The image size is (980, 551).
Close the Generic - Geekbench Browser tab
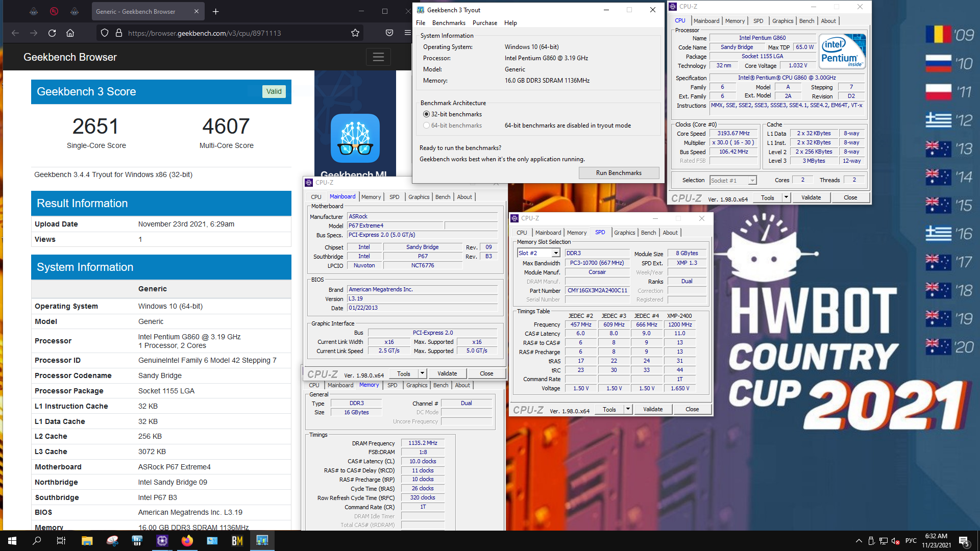[197, 11]
